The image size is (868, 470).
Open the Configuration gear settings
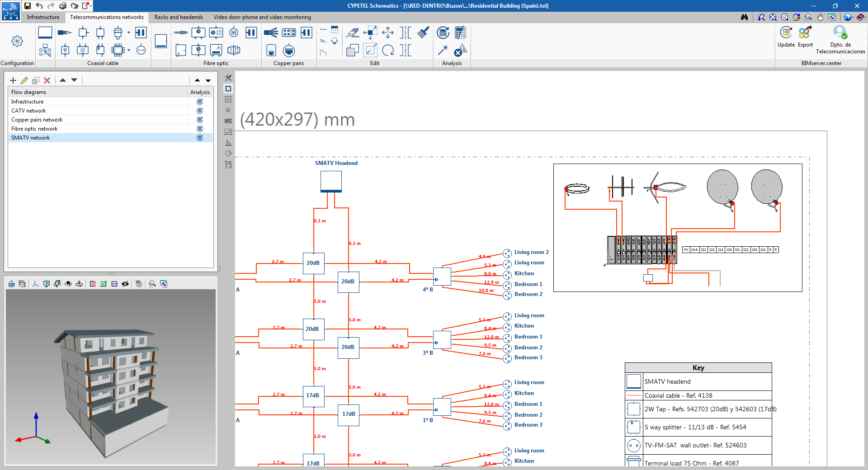coord(17,41)
